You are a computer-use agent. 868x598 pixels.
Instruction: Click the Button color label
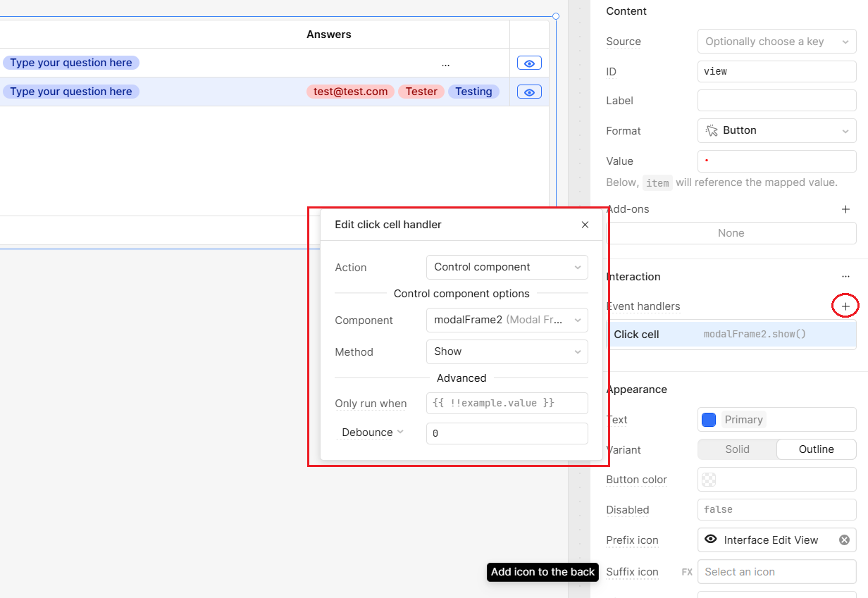(x=636, y=480)
